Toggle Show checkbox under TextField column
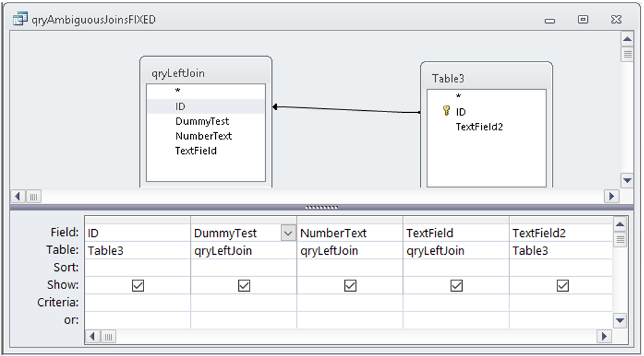The width and height of the screenshot is (644, 356). tap(457, 286)
